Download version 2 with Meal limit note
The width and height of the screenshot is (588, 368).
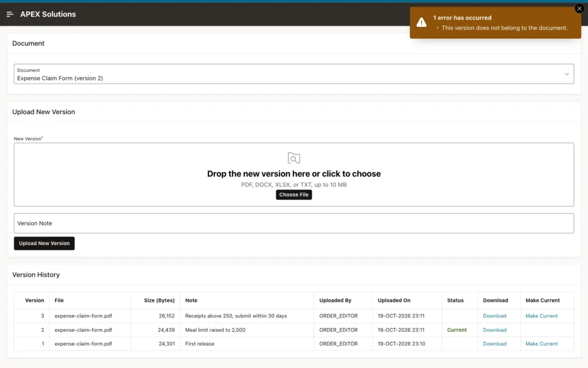(494, 330)
